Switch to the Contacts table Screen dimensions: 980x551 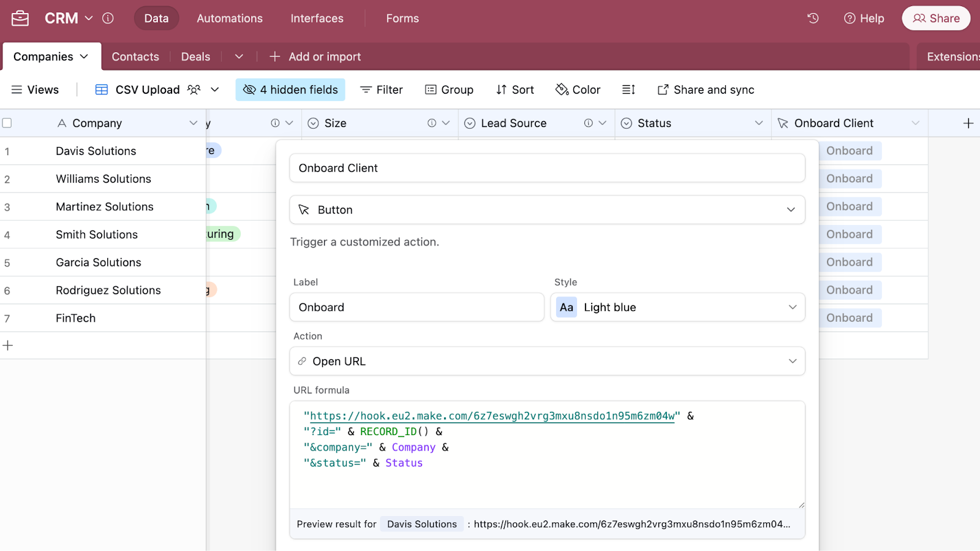coord(135,56)
